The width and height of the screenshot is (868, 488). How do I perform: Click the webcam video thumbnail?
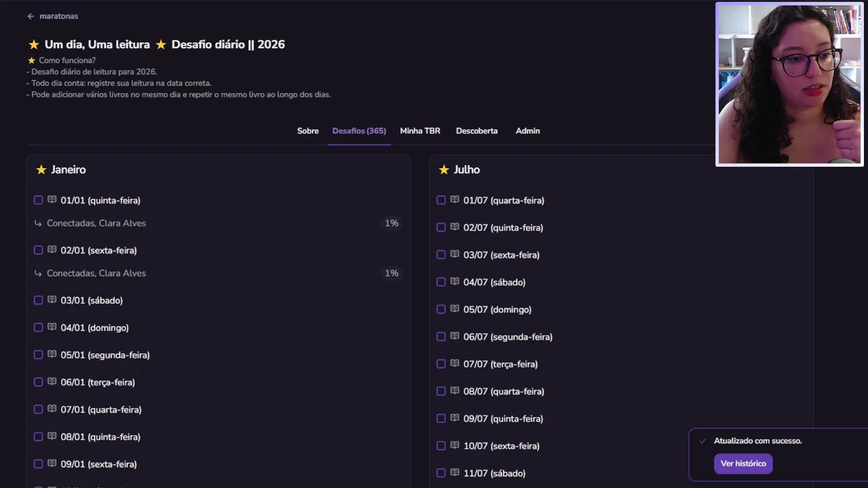(789, 85)
